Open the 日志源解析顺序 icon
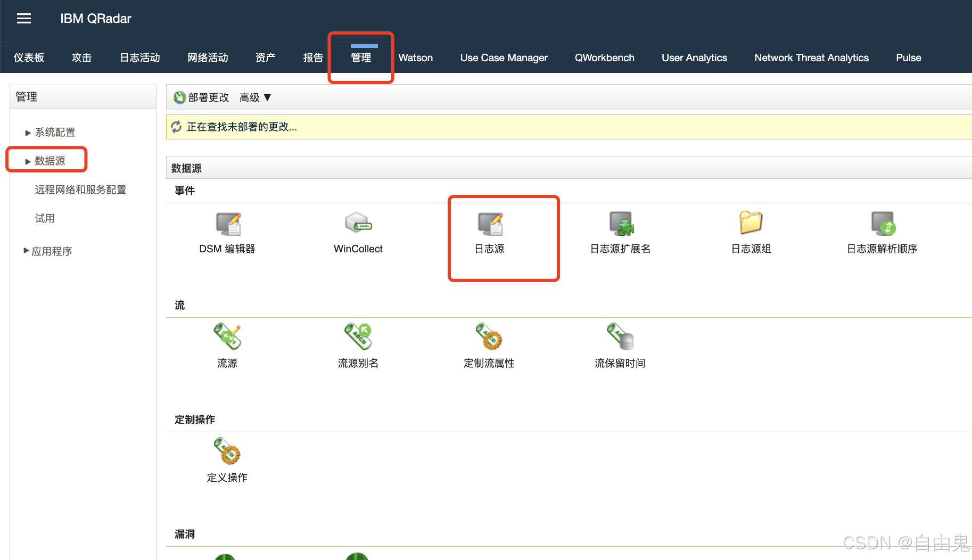Viewport: 972px width, 560px height. click(x=883, y=224)
